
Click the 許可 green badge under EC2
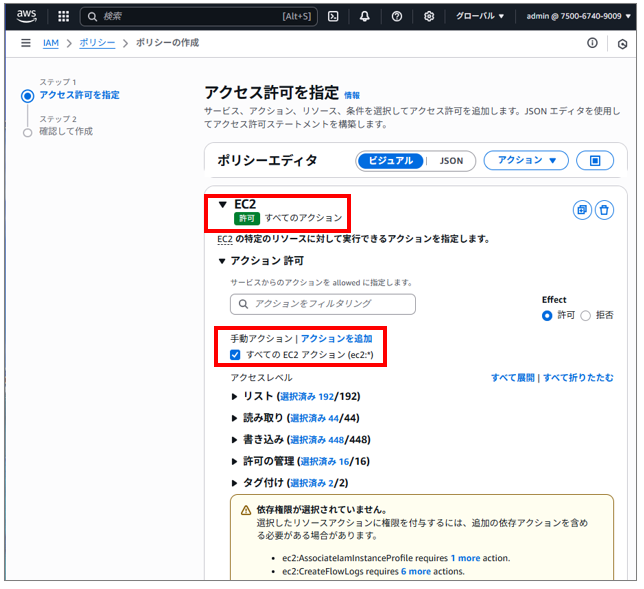click(x=247, y=219)
